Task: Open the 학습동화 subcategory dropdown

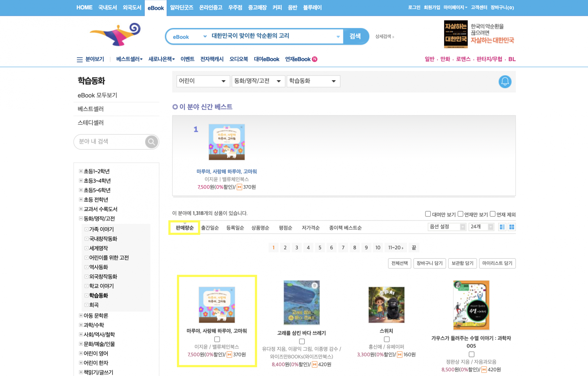Action: [x=313, y=81]
